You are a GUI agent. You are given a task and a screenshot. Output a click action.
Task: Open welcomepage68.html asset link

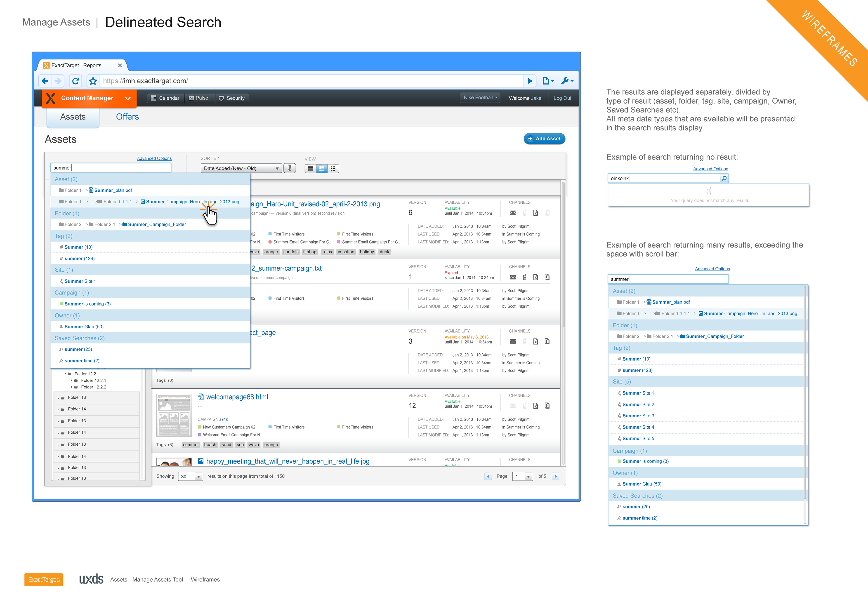237,397
